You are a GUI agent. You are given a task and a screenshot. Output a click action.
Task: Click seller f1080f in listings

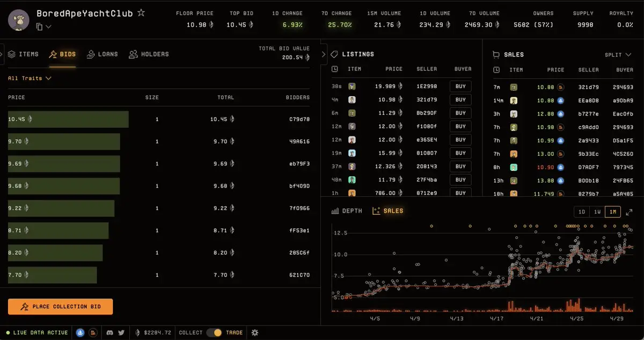[427, 127]
